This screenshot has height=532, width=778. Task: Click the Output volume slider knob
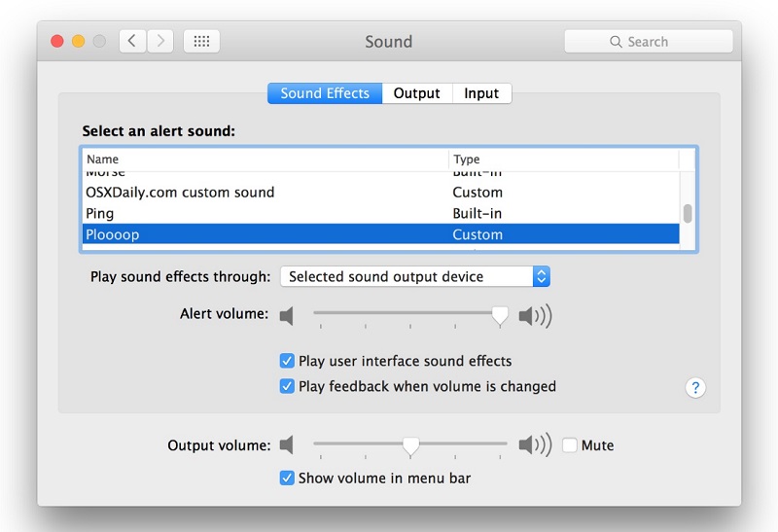[x=410, y=445]
